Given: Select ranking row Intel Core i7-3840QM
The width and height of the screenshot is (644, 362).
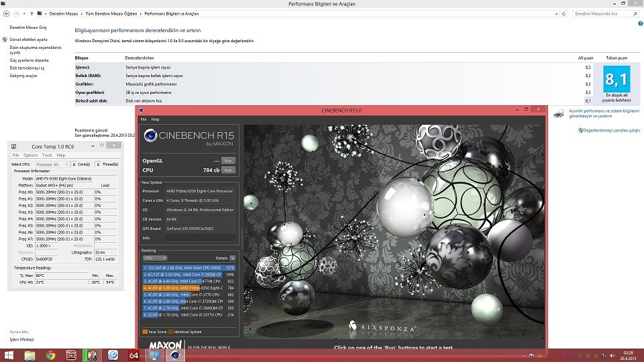Looking at the screenshot, I should tap(189, 308).
